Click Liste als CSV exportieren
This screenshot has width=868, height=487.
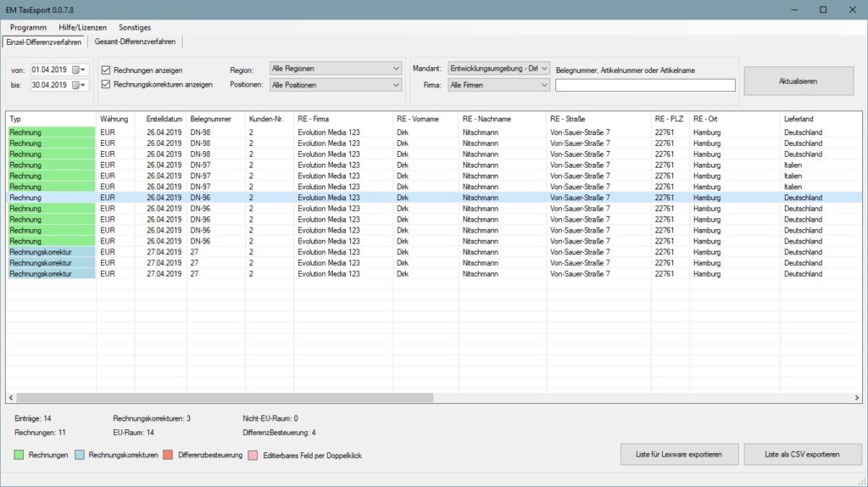point(802,454)
